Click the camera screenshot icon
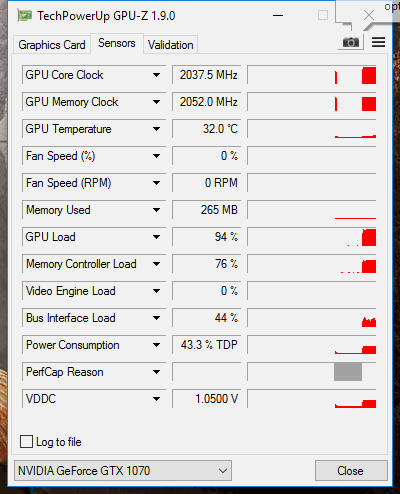Screen dimensions: 400x494 351,42
